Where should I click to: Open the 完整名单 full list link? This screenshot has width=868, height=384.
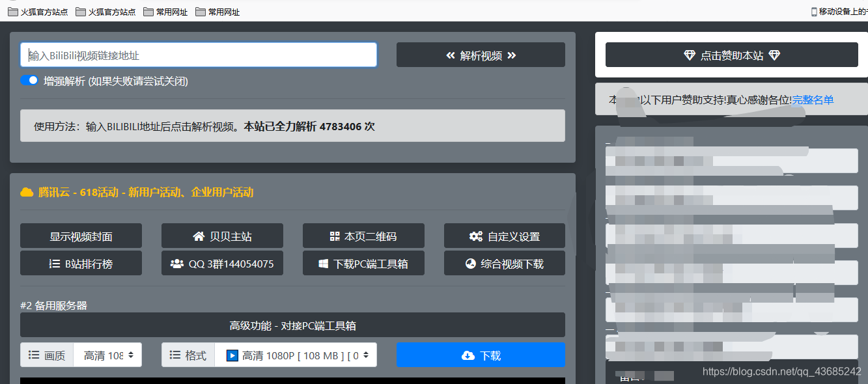pos(813,100)
